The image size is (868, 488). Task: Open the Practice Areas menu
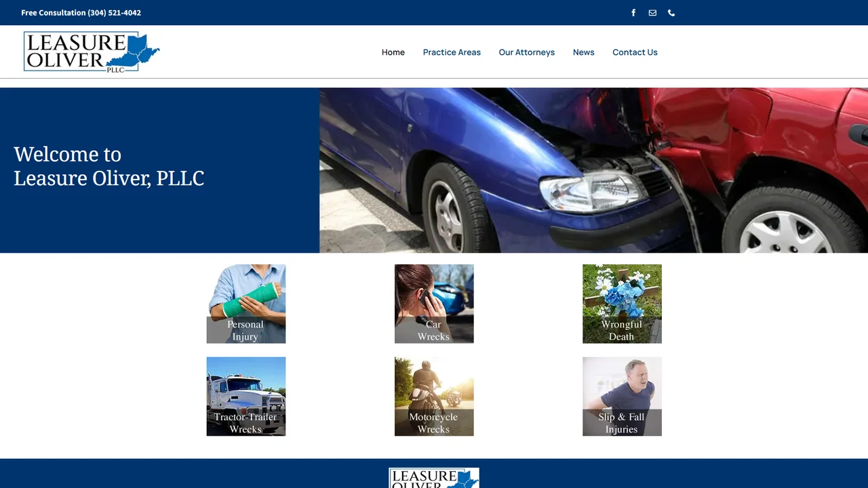click(x=452, y=52)
